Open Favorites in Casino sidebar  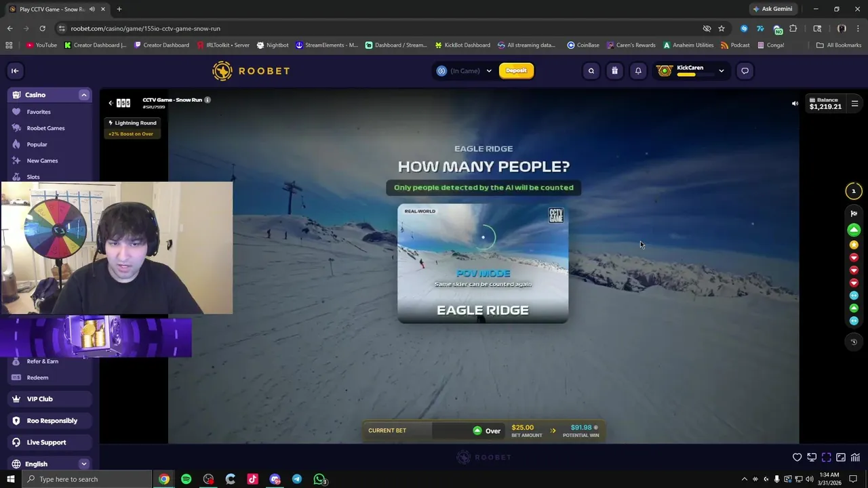point(50,112)
